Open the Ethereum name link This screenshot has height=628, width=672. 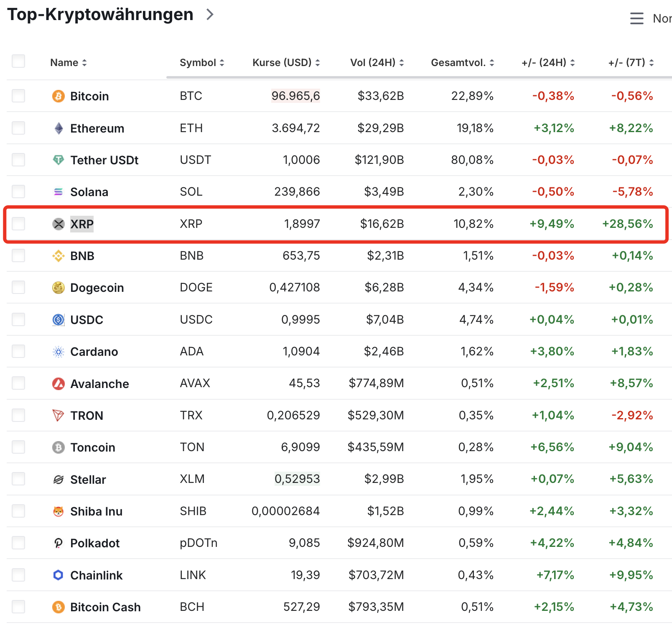pyautogui.click(x=97, y=128)
